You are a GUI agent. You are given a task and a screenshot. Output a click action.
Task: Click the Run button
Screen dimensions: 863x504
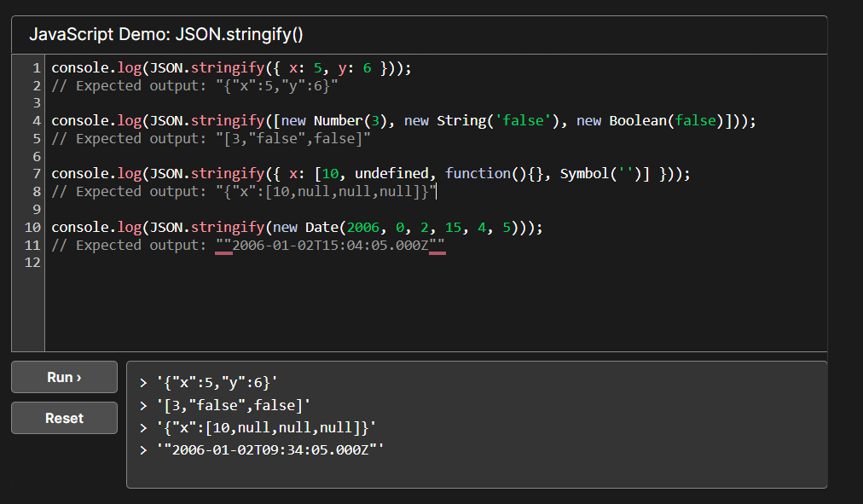[65, 377]
